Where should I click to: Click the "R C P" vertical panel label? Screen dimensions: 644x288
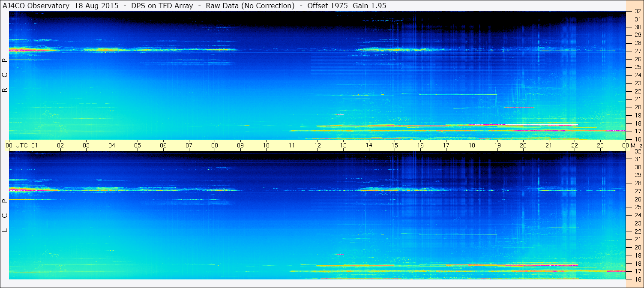click(5, 75)
